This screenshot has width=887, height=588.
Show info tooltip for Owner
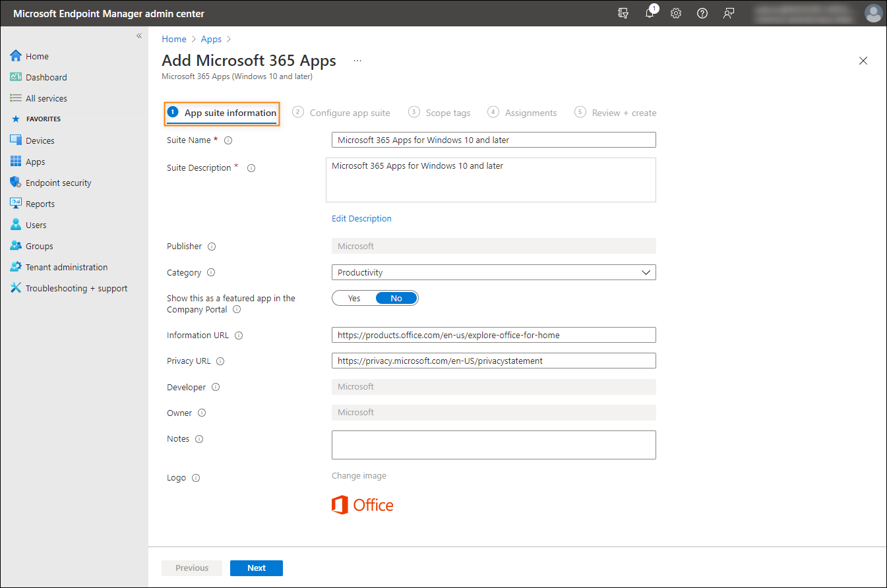coord(202,413)
